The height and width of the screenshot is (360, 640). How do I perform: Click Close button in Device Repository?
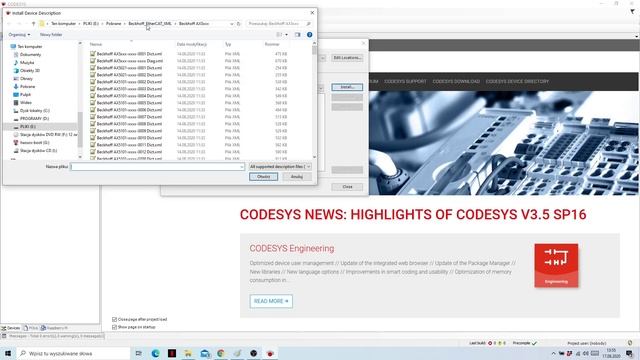coord(347,187)
